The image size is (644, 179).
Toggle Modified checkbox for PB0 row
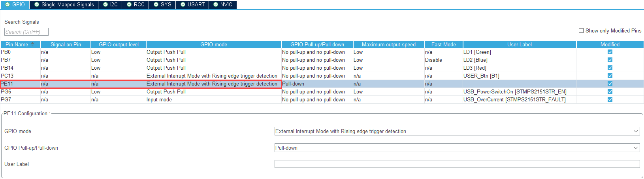coord(610,52)
